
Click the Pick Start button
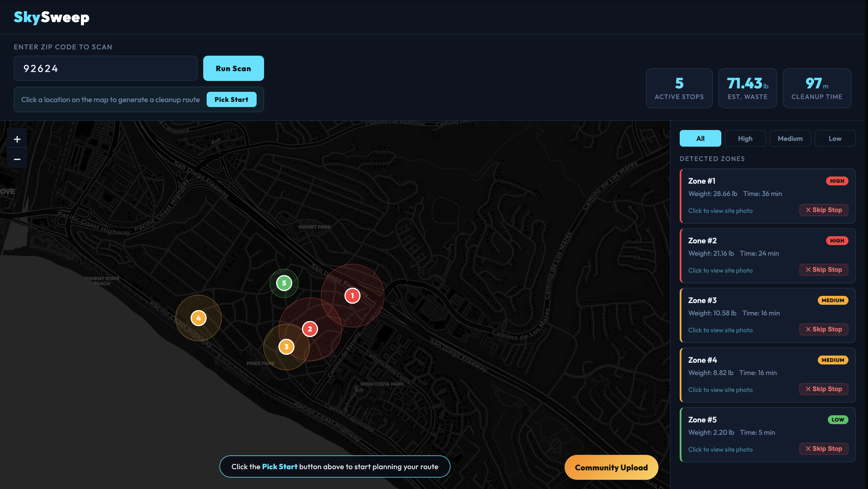click(x=231, y=99)
